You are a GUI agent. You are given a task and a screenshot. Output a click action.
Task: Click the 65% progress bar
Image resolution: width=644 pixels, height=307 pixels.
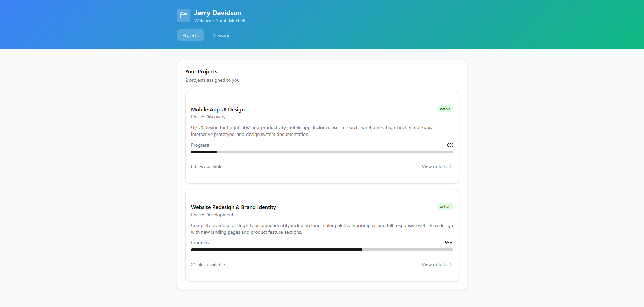coord(322,250)
